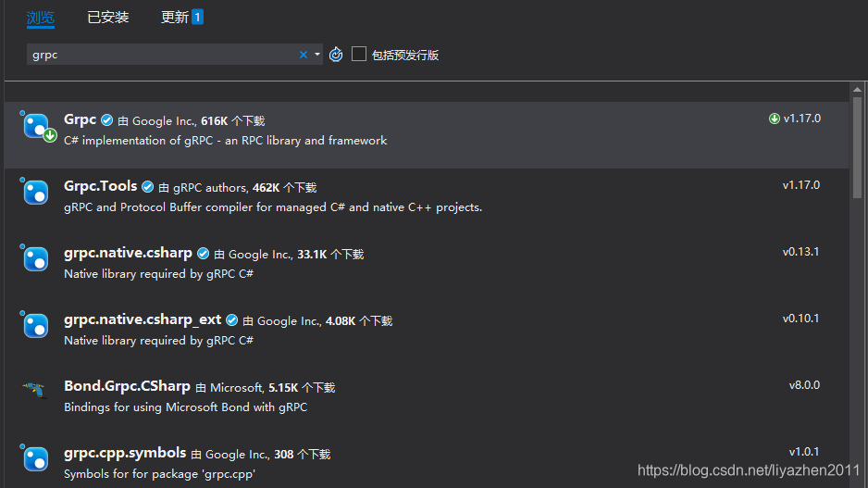Screen dimensions: 868x488
Task: Click the "Symbols for for package 'grpc.cpp'" description
Action: click(x=159, y=474)
